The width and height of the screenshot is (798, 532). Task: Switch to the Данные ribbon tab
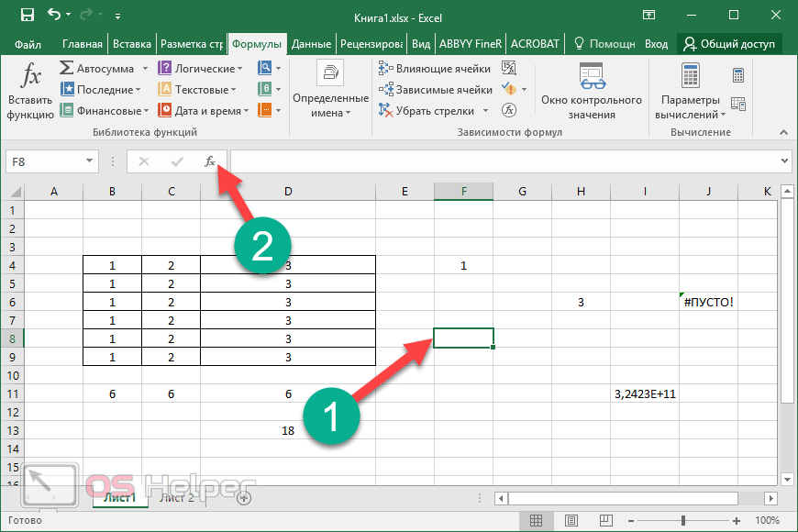coord(312,43)
